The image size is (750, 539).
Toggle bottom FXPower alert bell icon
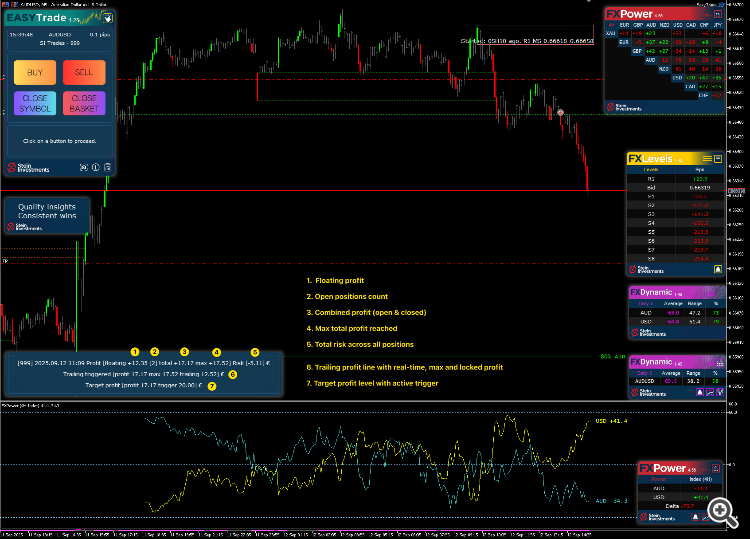point(695,517)
